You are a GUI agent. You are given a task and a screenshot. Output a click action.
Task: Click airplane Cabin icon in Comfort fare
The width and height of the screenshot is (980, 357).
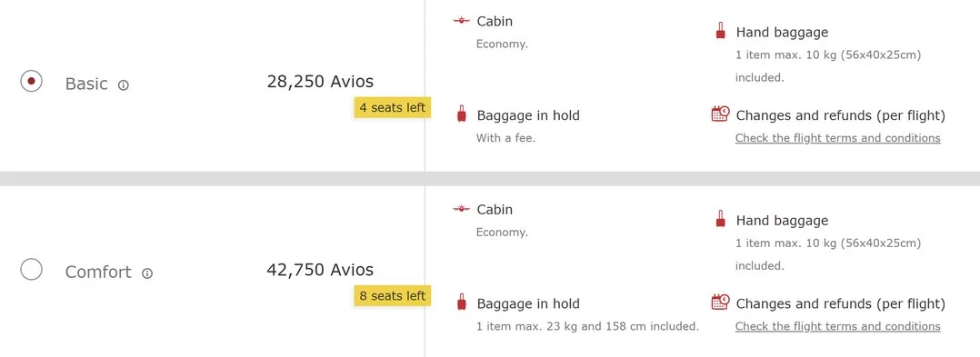(461, 208)
